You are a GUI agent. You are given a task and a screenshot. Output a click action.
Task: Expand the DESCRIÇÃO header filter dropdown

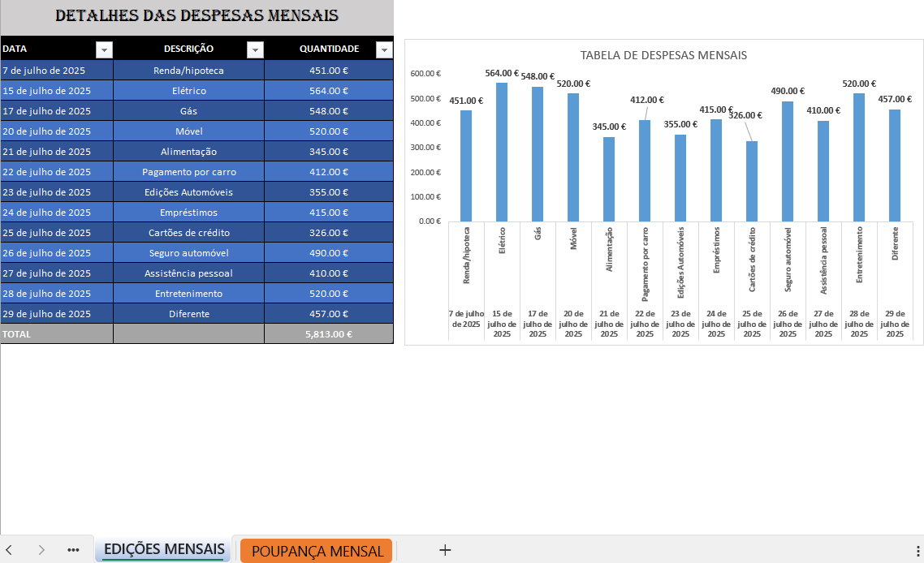[255, 49]
